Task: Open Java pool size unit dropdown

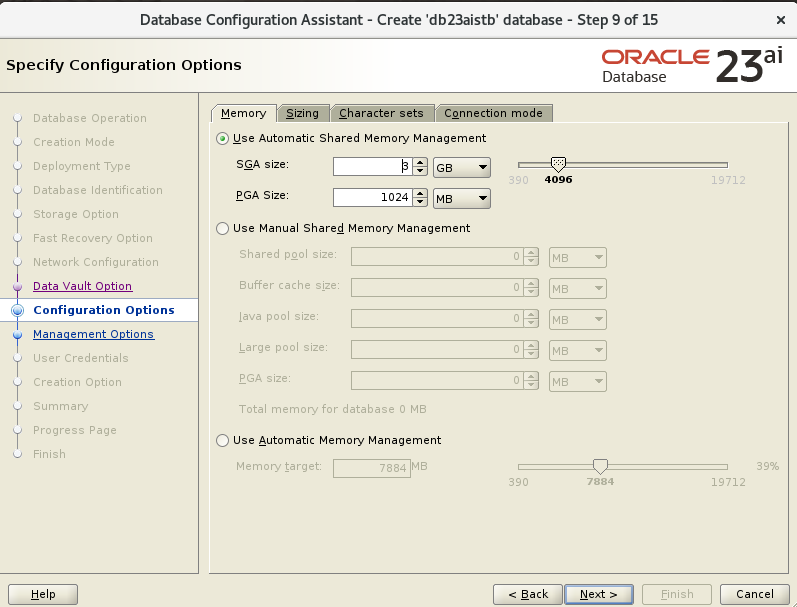Action: coord(578,319)
